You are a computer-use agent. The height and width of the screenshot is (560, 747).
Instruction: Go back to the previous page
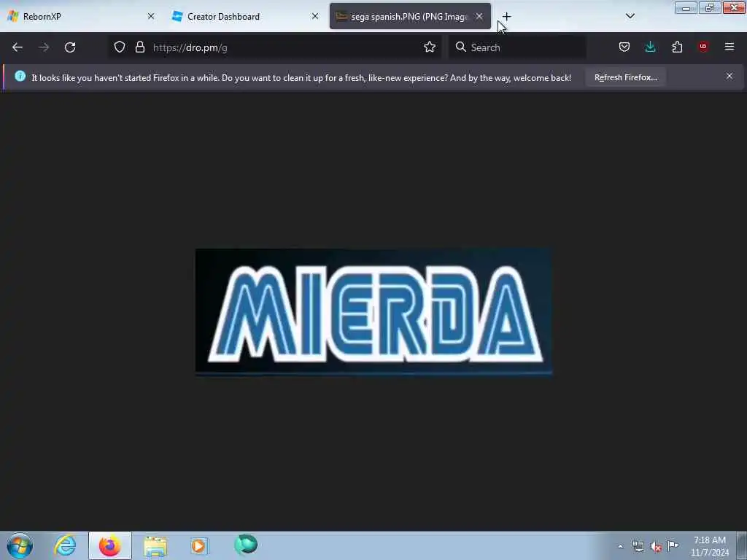pos(18,47)
